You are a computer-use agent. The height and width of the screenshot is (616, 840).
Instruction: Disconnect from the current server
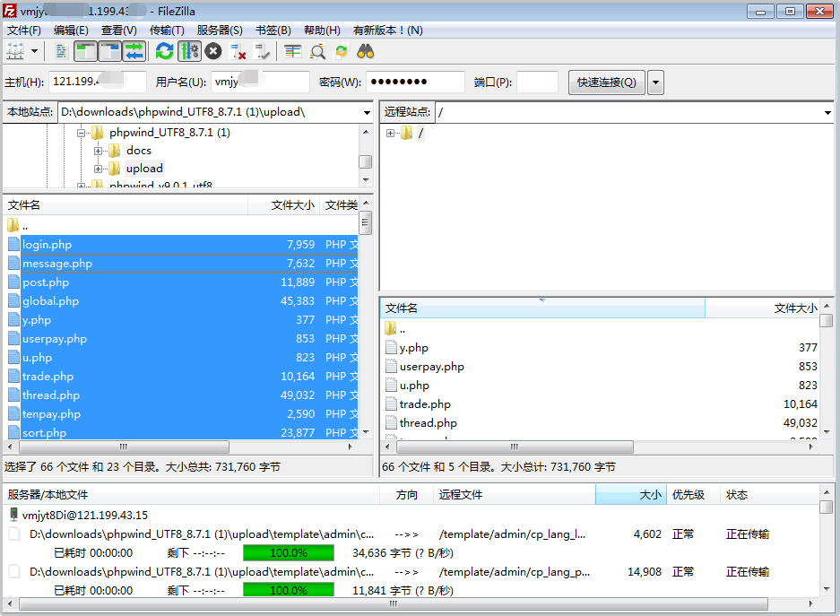point(237,51)
